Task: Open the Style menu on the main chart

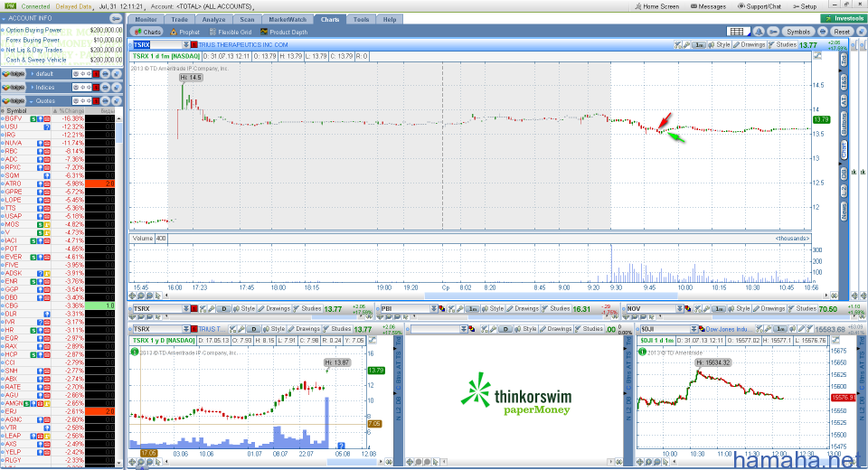Action: click(719, 45)
